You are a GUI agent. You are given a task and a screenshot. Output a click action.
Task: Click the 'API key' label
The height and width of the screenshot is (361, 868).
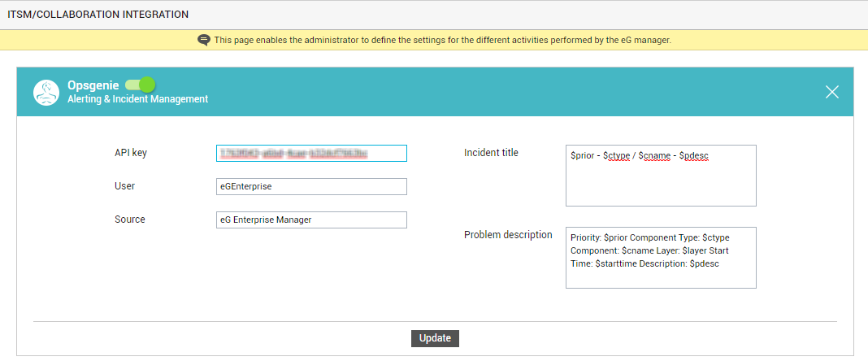point(131,153)
